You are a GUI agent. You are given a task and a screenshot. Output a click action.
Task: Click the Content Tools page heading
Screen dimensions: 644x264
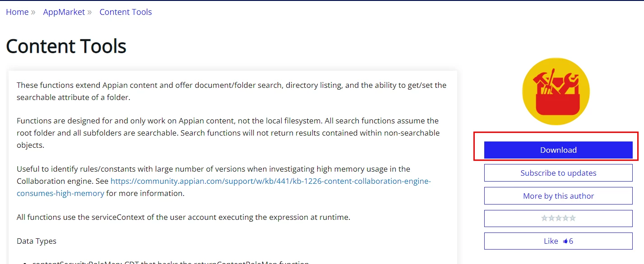(x=66, y=46)
